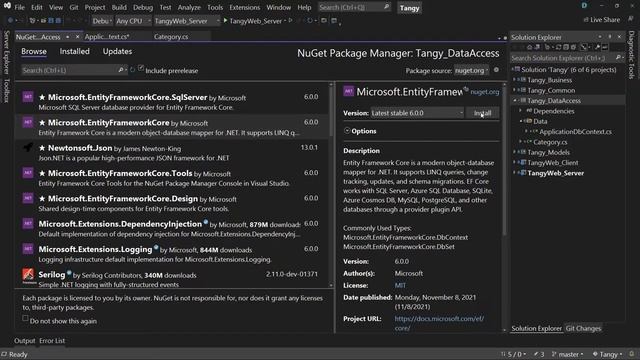
Task: Expand the Dependencies node
Action: click(x=520, y=111)
